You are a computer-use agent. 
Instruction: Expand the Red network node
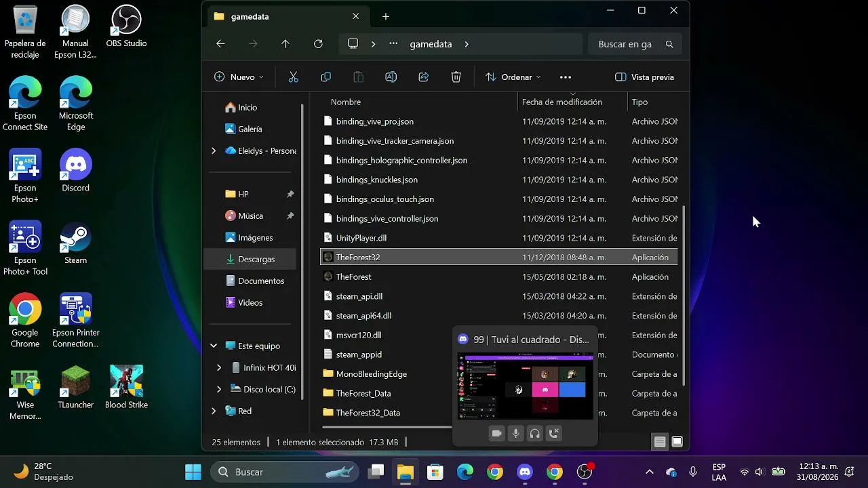click(x=214, y=411)
